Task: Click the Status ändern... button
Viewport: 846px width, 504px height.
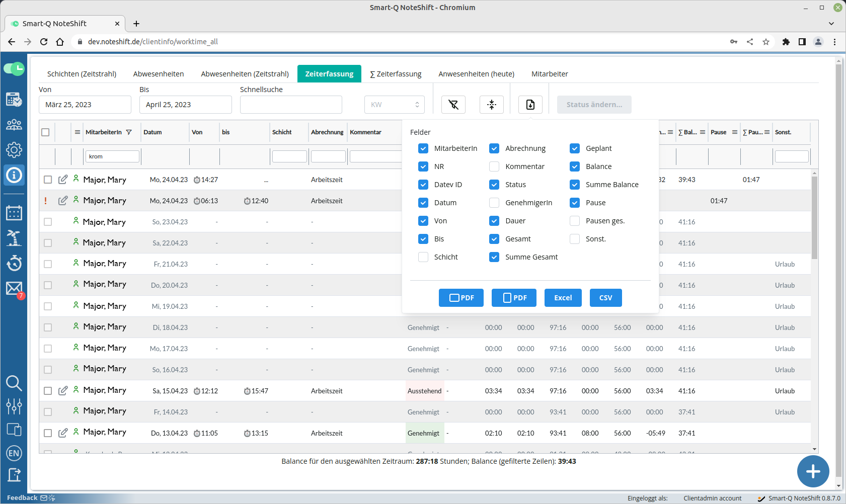Action: (x=594, y=105)
